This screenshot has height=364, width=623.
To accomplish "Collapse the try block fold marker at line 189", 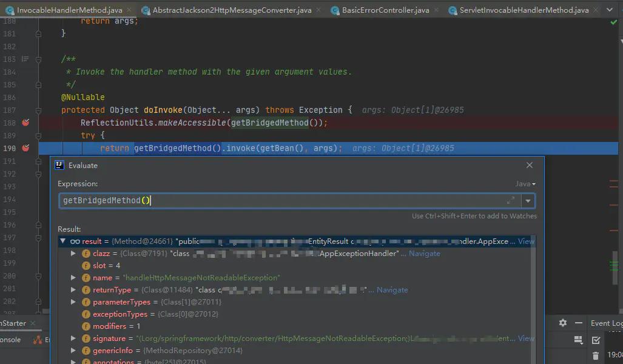I will coord(38,135).
